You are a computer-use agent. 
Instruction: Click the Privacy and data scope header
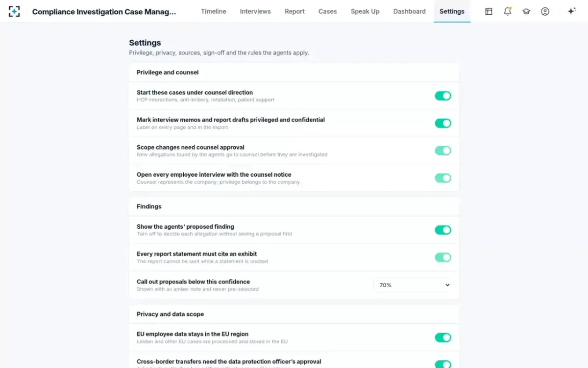pyautogui.click(x=170, y=314)
